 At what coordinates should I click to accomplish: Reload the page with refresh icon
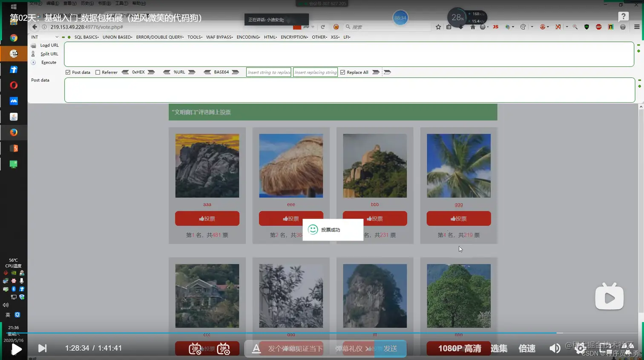323,27
